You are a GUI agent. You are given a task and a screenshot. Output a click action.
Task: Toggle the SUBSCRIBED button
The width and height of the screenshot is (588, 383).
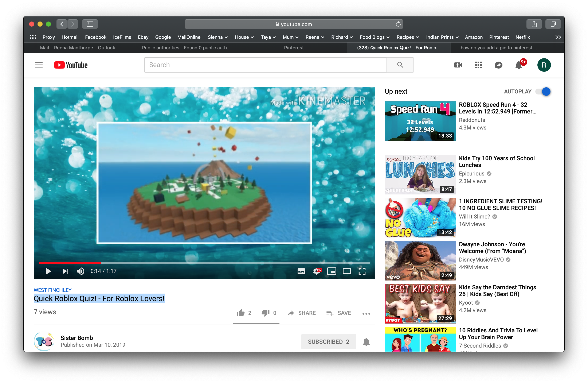pyautogui.click(x=329, y=342)
